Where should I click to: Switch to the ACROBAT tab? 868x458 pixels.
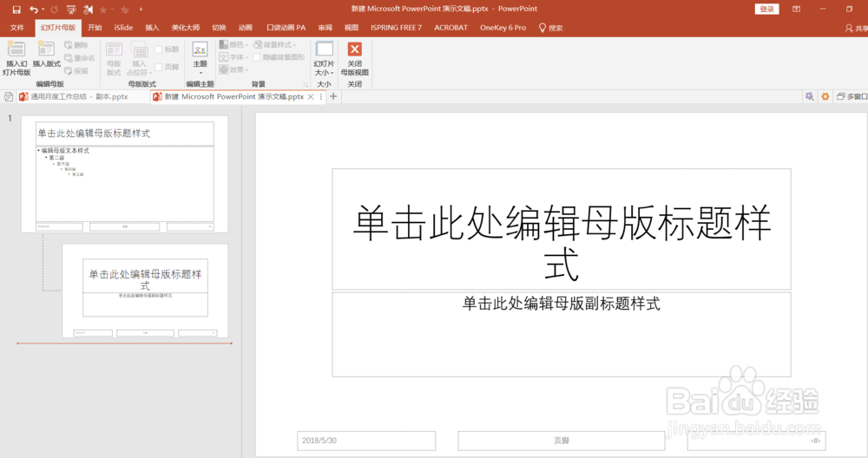click(450, 28)
